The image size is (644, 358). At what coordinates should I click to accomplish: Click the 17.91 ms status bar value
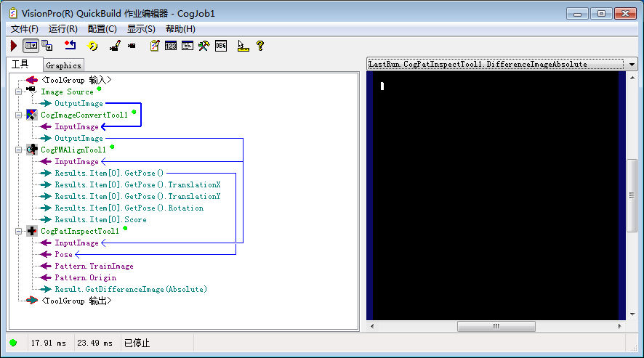tap(49, 343)
